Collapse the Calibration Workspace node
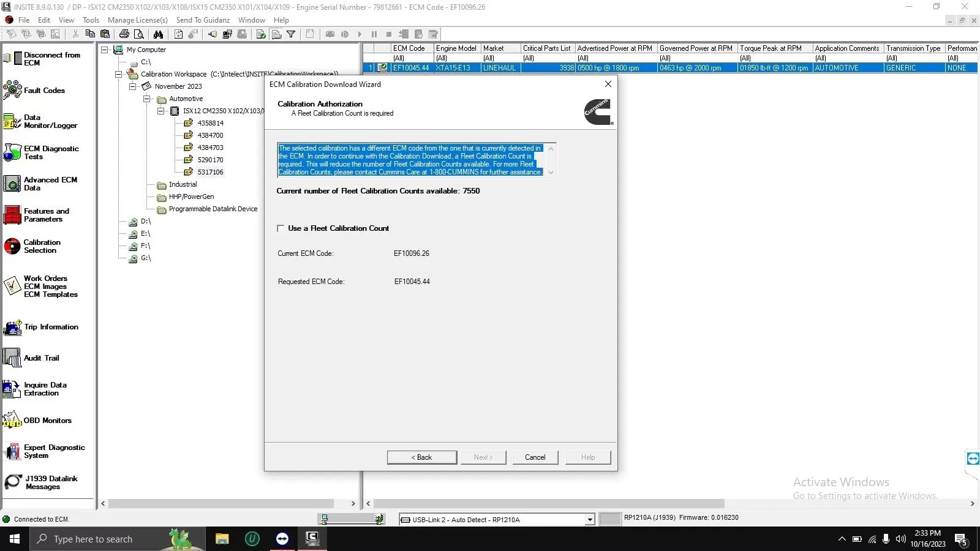 [119, 74]
